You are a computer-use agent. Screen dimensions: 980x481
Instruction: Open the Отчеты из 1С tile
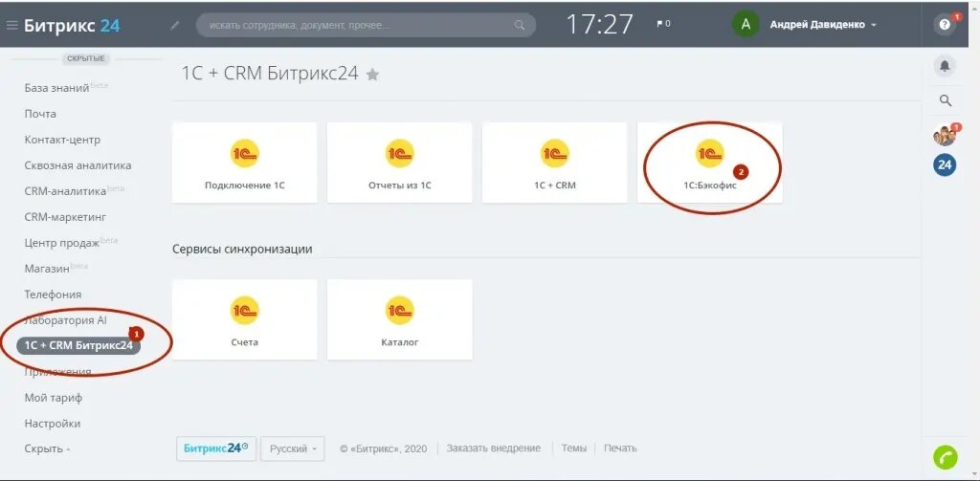click(399, 163)
